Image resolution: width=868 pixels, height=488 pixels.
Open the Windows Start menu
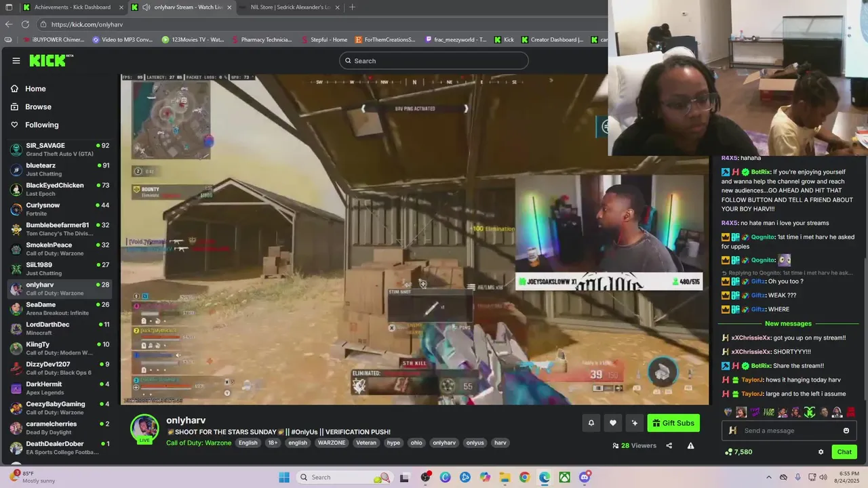click(x=284, y=477)
